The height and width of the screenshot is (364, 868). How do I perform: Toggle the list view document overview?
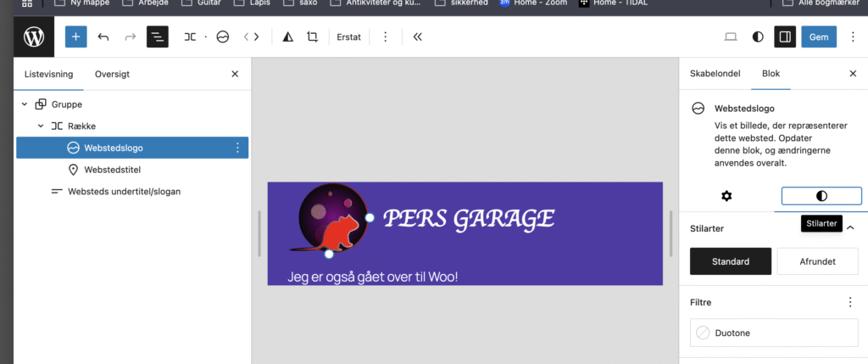[157, 36]
